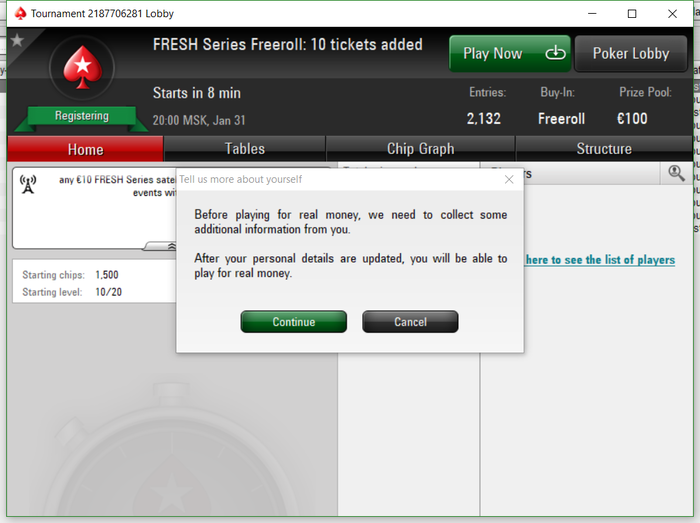Click the broadcast antenna news icon
The image size is (700, 523).
pyautogui.click(x=28, y=184)
